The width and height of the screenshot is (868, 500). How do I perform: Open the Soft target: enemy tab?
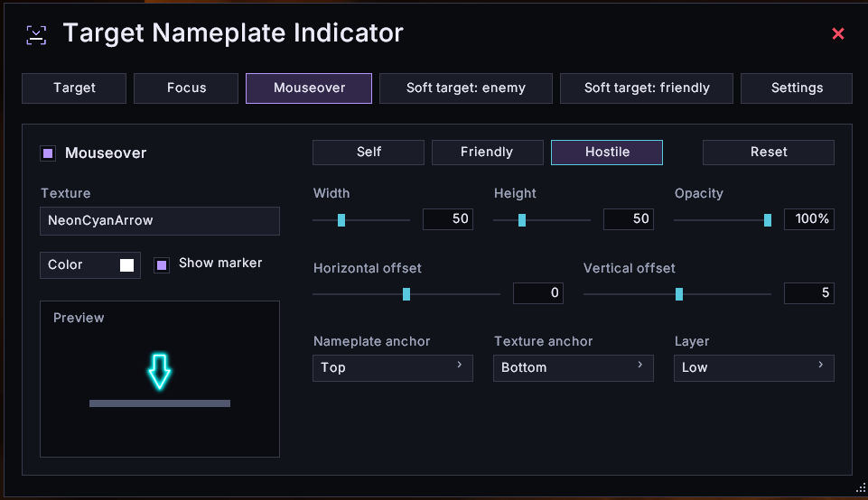(x=465, y=88)
